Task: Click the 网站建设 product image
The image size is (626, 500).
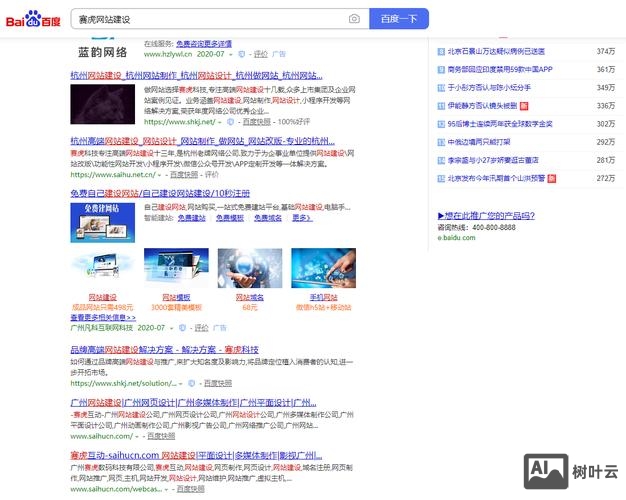Action: pyautogui.click(x=103, y=268)
